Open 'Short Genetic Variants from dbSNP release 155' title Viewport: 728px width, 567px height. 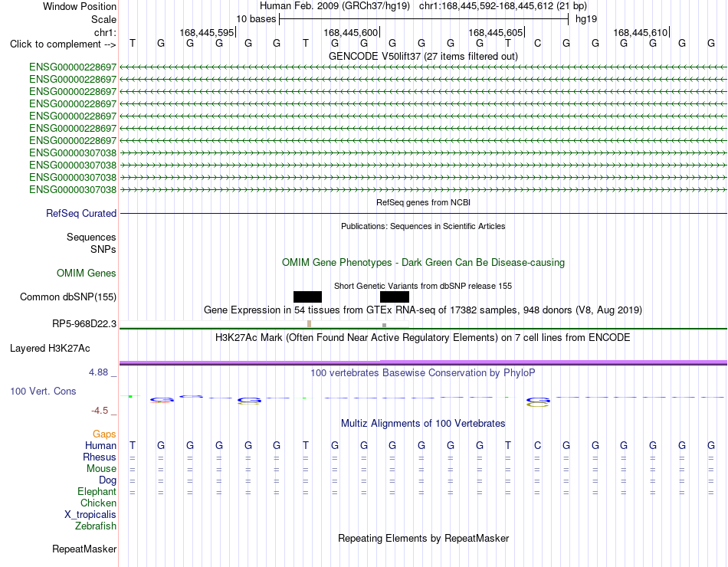point(423,286)
